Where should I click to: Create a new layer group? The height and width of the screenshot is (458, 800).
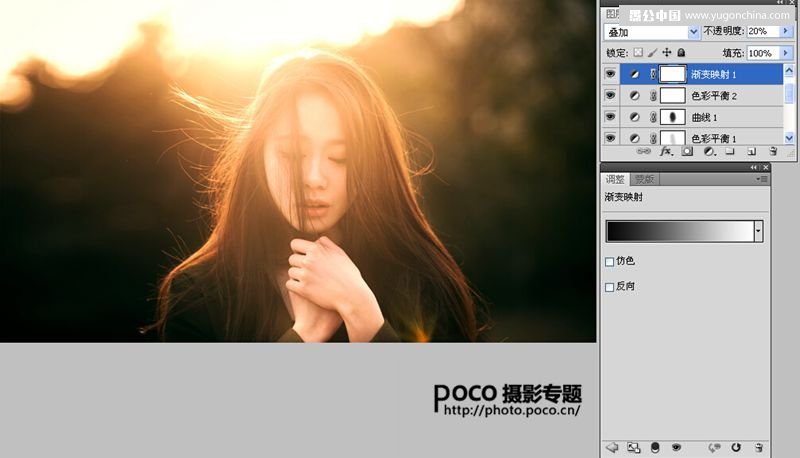click(x=730, y=151)
